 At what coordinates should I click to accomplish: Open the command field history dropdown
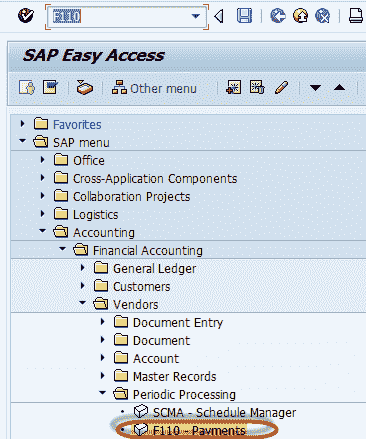click(196, 16)
